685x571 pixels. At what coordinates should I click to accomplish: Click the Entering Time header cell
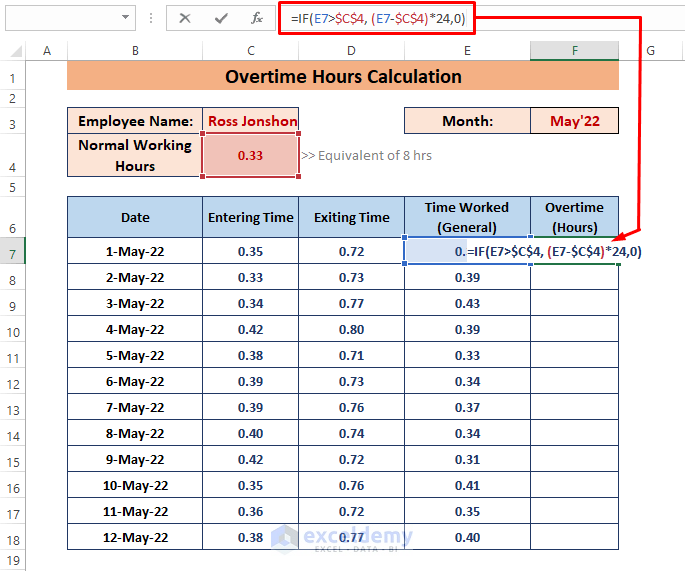tap(250, 217)
